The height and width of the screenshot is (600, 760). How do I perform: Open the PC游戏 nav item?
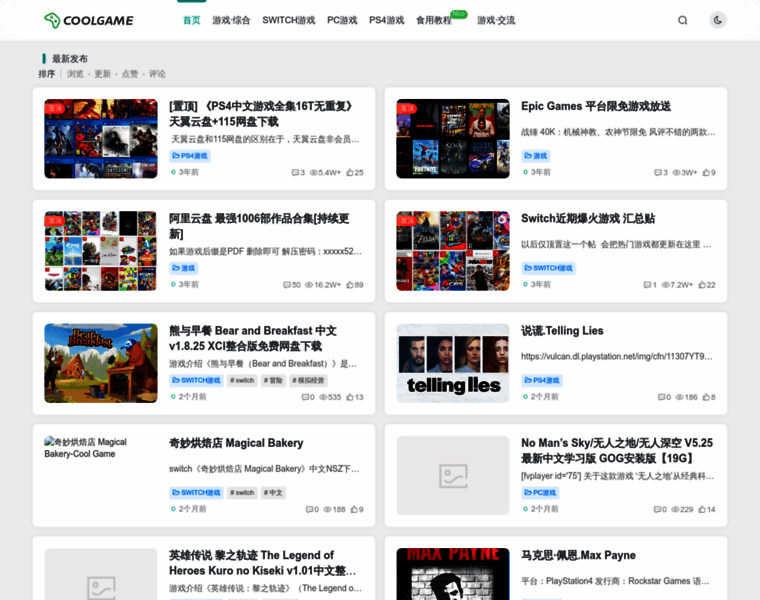pos(342,20)
